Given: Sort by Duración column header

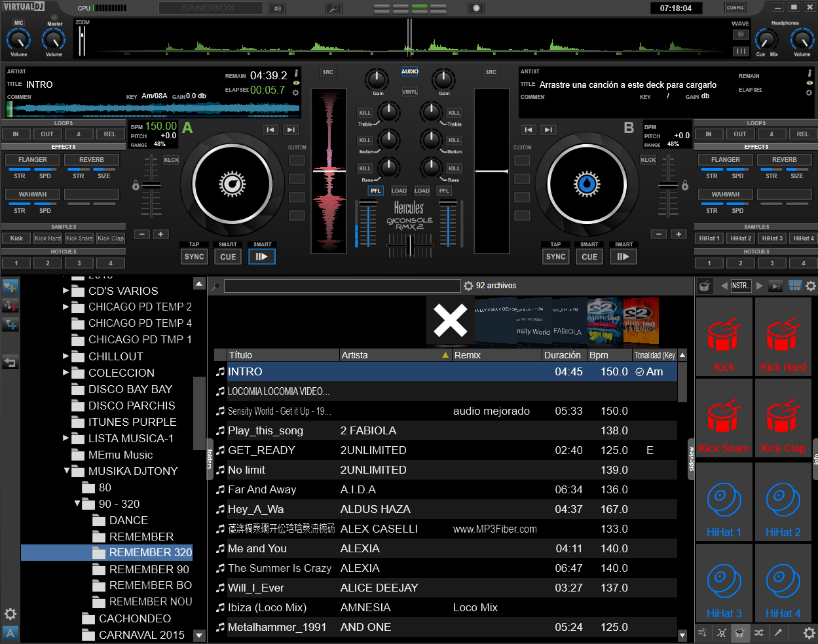Looking at the screenshot, I should [565, 355].
